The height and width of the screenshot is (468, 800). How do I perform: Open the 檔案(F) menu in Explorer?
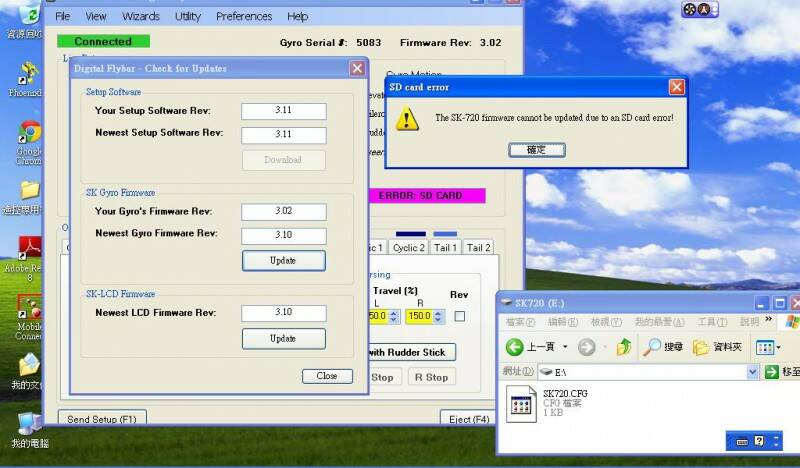[x=520, y=322]
